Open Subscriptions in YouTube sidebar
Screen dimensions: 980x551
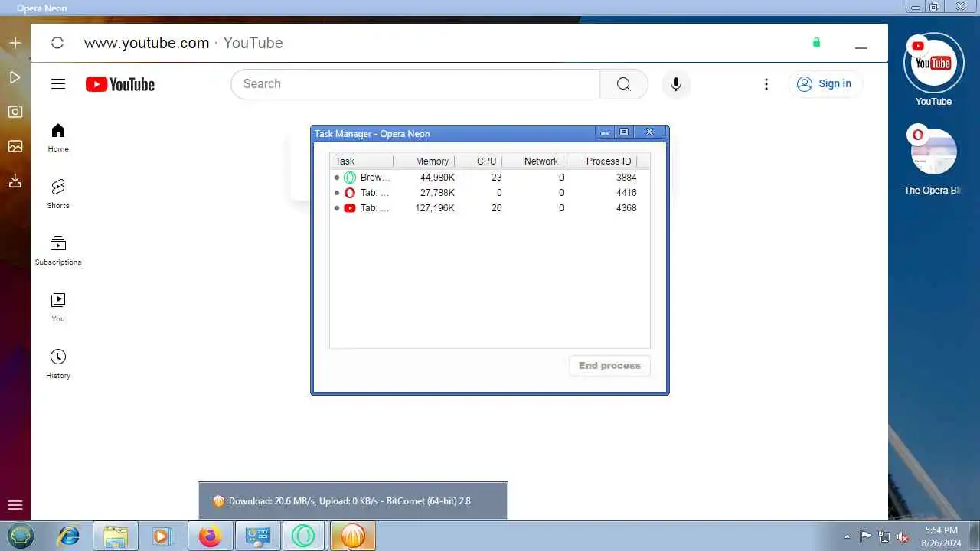coord(58,251)
